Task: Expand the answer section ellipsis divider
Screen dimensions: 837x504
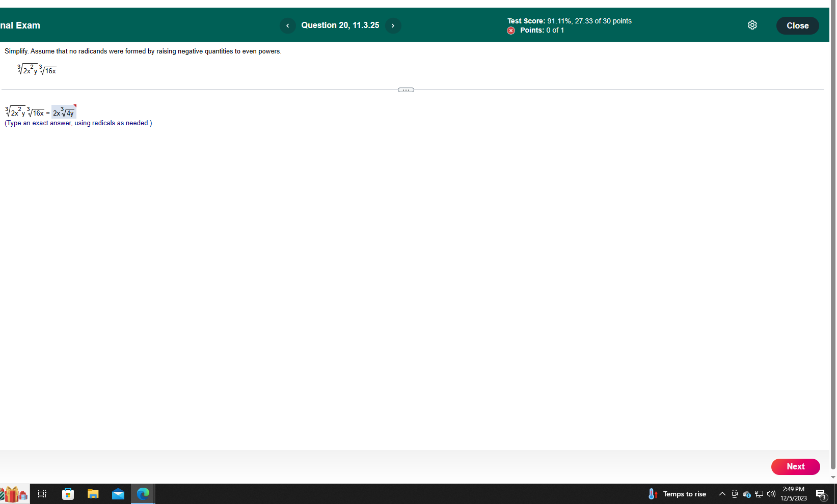Action: (405, 90)
